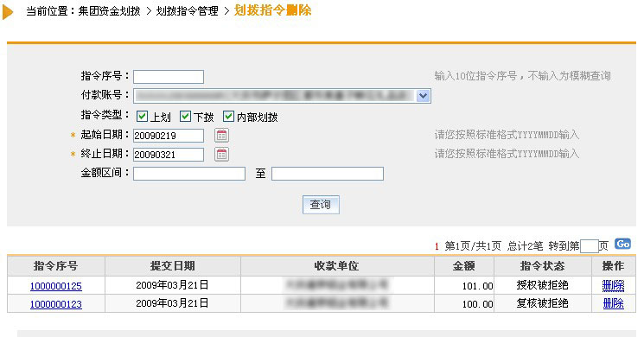Viewport: 644px width, 337px height.
Task: Expand the 付款账号 dropdown
Action: (423, 96)
